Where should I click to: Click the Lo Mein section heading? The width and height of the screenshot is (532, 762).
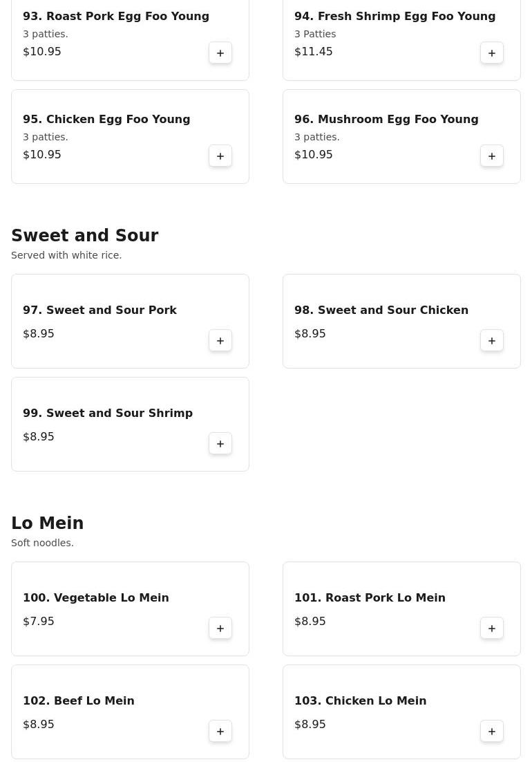47,523
